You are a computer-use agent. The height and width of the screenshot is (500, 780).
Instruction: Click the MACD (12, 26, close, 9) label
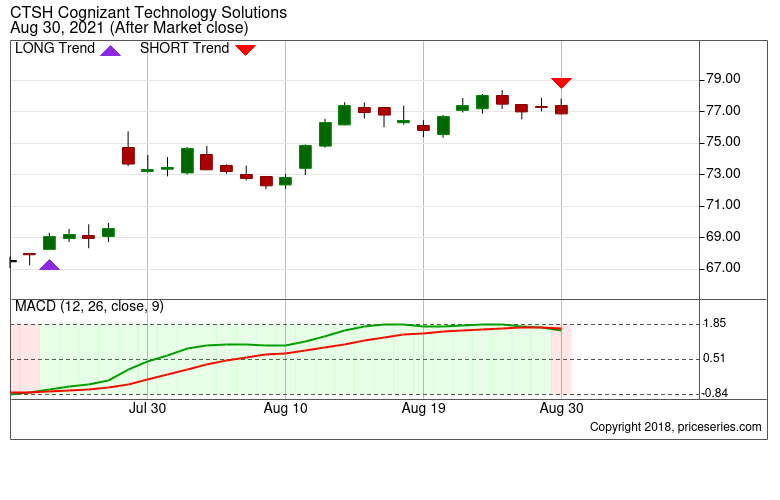[89, 306]
